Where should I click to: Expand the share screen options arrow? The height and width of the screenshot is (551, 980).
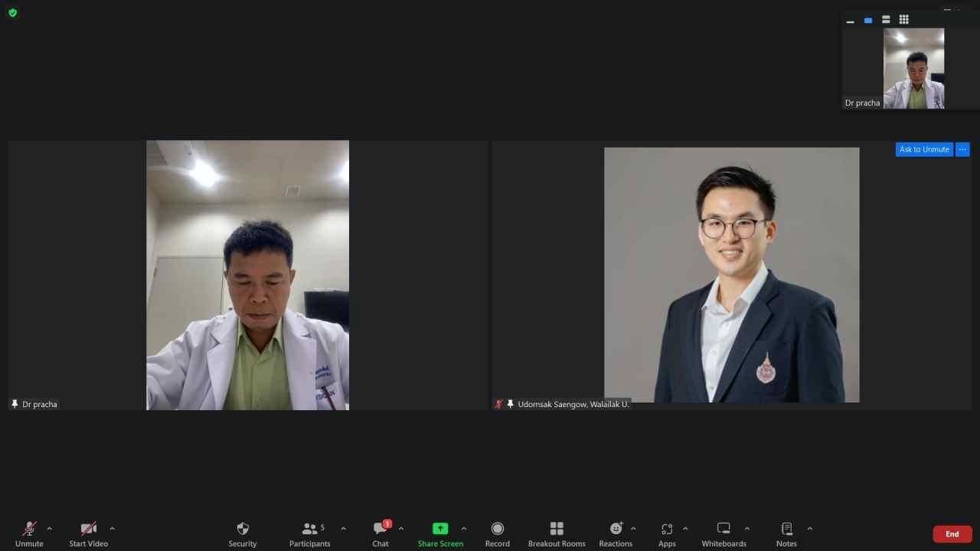pos(464,528)
